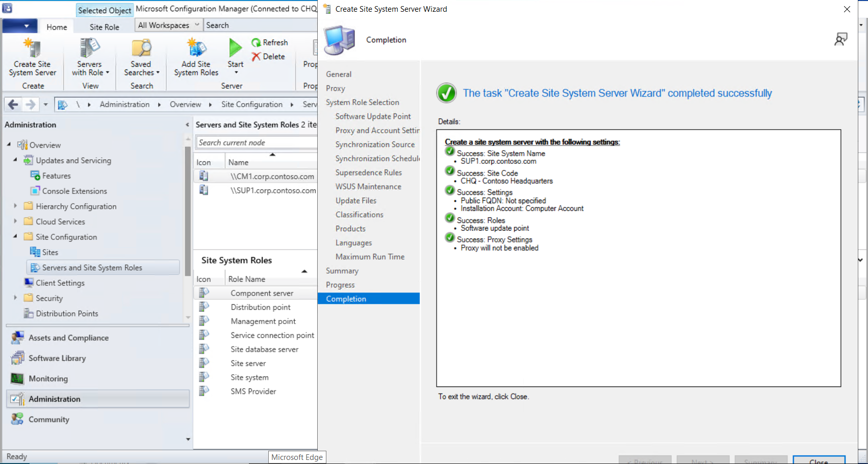
Task: Expand the Hierarchy Configuration node
Action: (15, 206)
